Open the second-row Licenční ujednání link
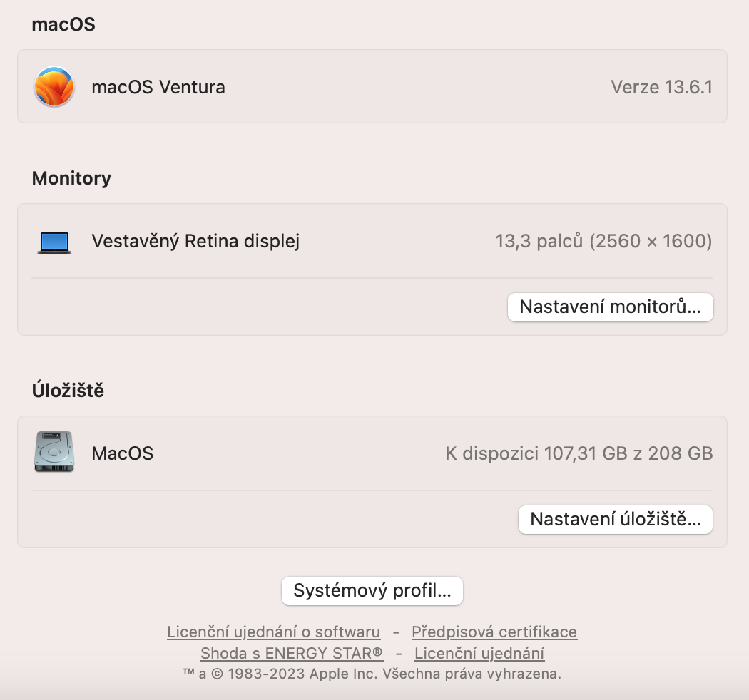The image size is (749, 700). (479, 653)
